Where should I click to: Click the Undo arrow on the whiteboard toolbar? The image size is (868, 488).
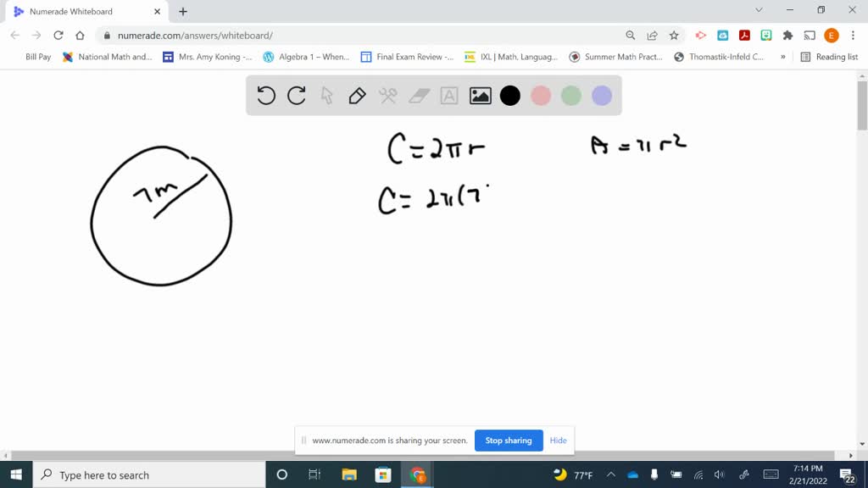(x=266, y=96)
